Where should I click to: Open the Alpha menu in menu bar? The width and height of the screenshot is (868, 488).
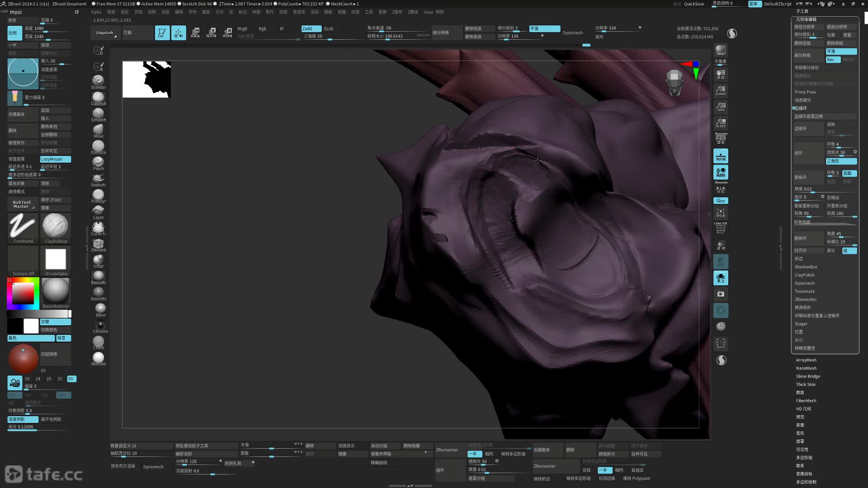pos(96,12)
